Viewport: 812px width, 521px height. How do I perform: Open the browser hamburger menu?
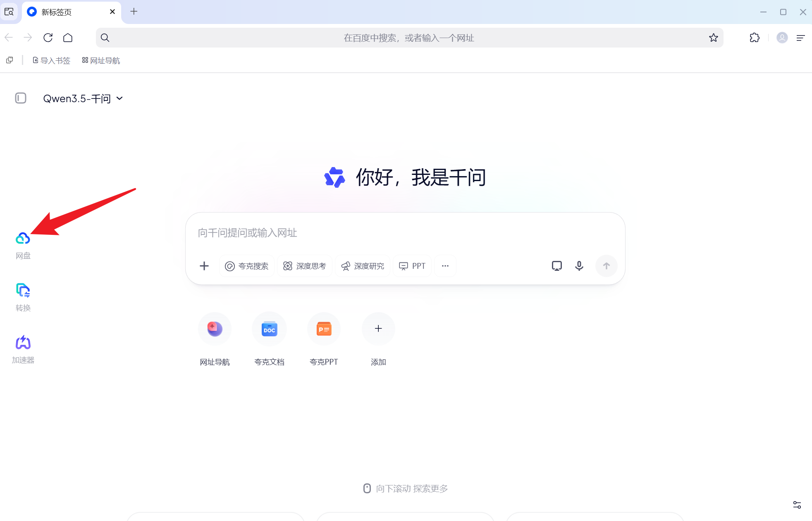(800, 38)
